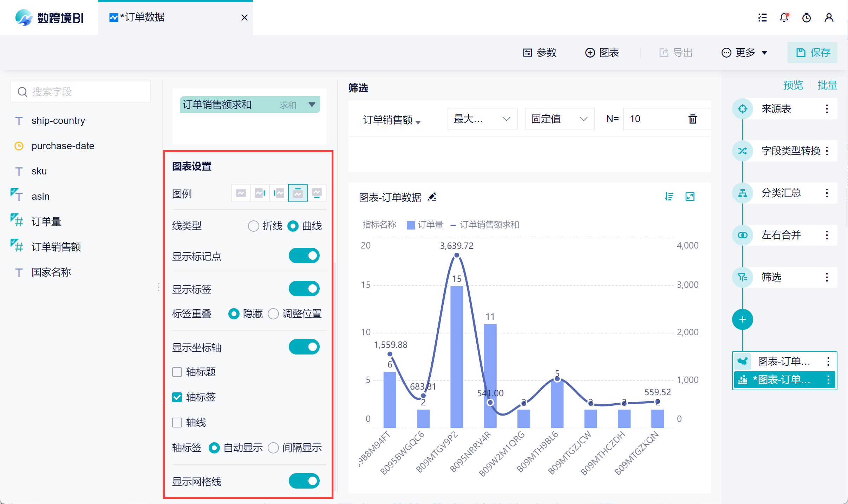Click the 预览 preview link

tap(792, 85)
